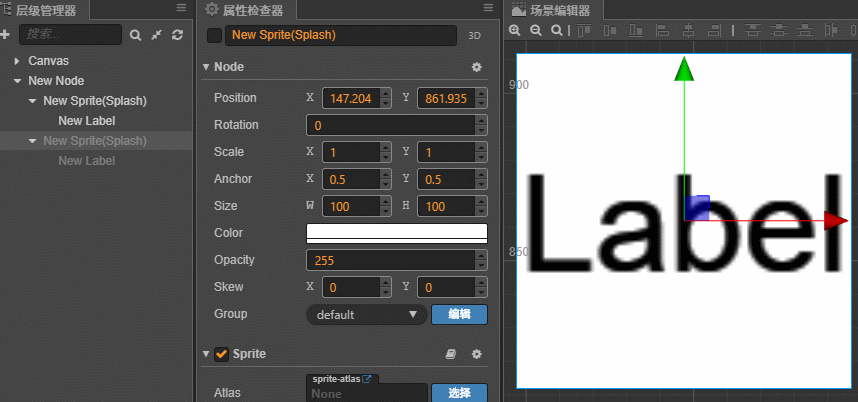Click the Size H value field

tap(445, 206)
